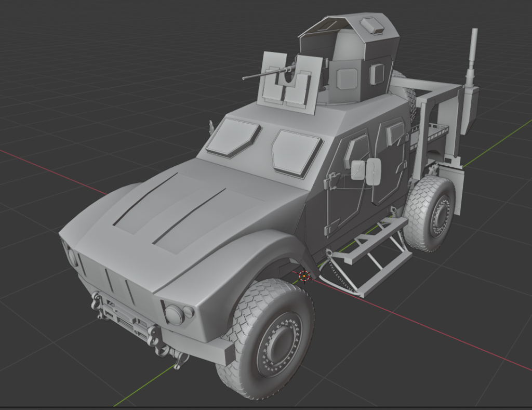Screen dimensions: 532x410
Task: Click the square side window on the turret
Action: (x=377, y=74)
